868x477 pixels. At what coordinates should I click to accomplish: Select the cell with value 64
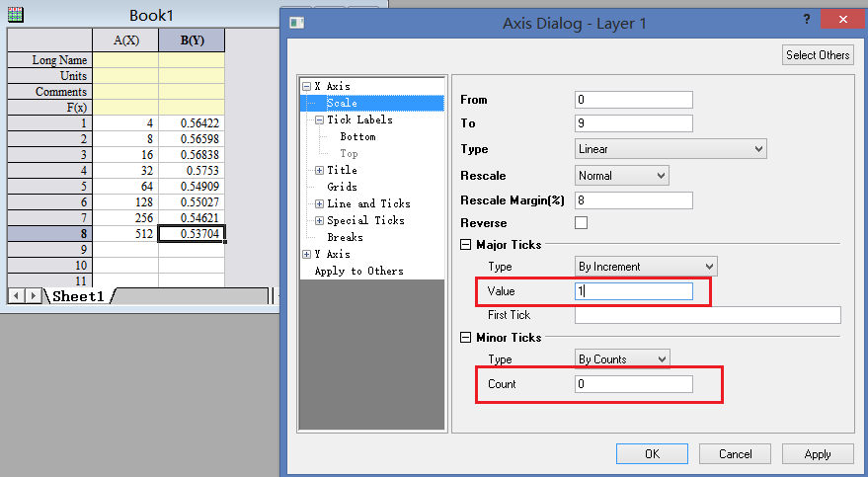coord(125,186)
